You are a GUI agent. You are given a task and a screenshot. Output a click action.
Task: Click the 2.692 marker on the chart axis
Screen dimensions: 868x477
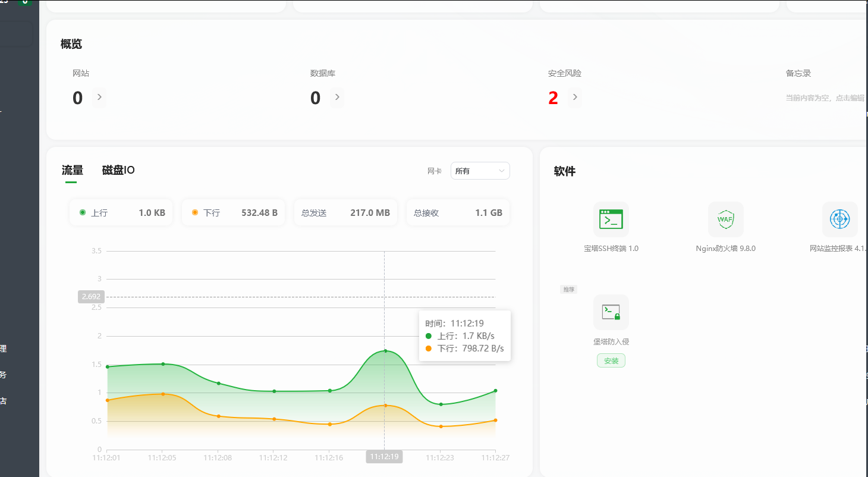tap(90, 296)
